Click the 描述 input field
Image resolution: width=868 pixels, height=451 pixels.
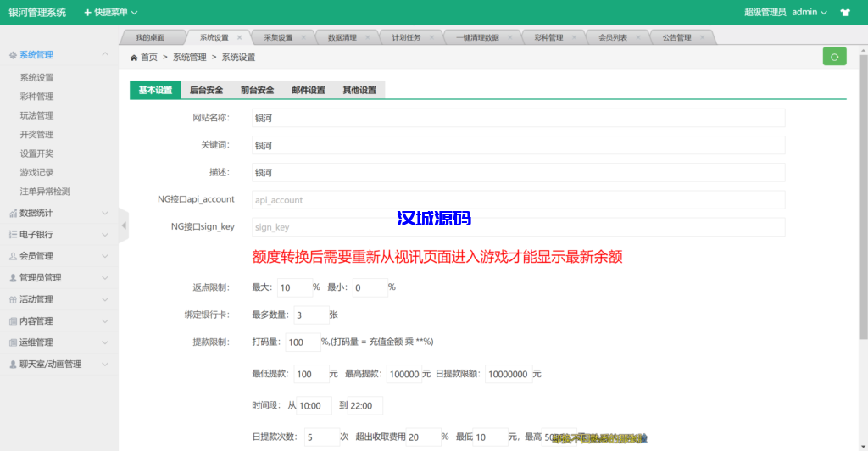pos(518,173)
